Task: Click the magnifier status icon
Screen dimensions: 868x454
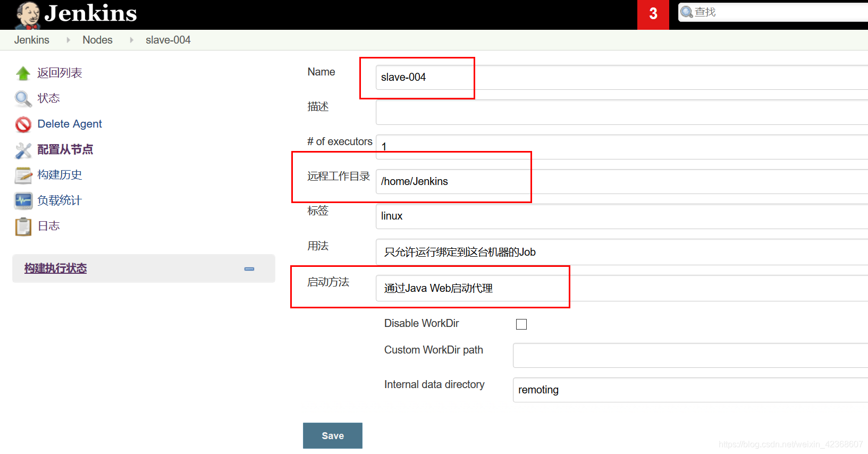Action: (x=23, y=99)
